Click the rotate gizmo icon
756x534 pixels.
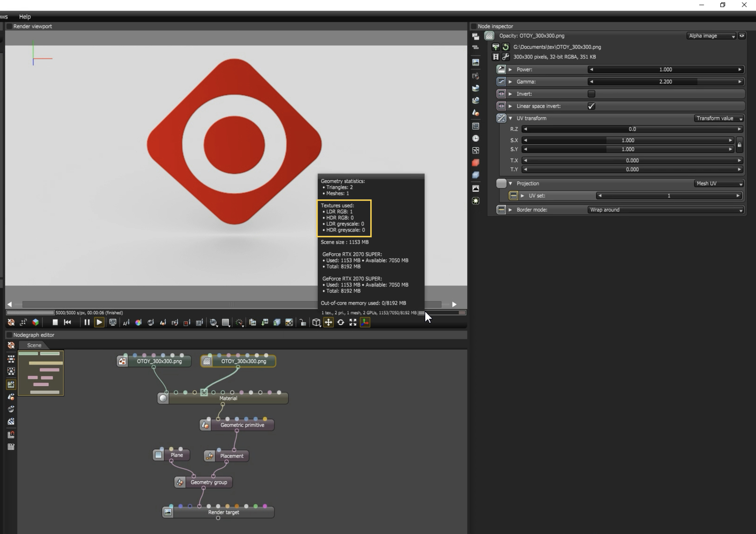pyautogui.click(x=341, y=322)
